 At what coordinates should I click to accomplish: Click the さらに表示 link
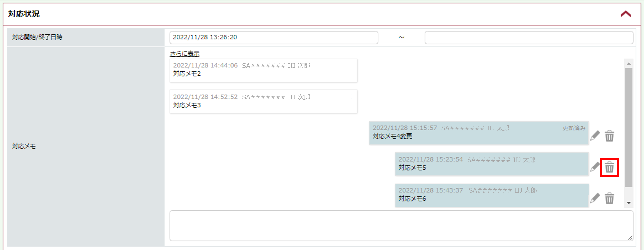[184, 54]
